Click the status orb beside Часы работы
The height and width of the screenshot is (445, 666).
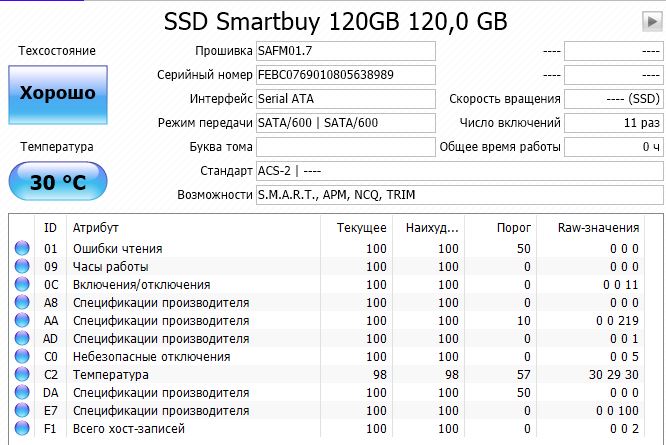pyautogui.click(x=22, y=266)
